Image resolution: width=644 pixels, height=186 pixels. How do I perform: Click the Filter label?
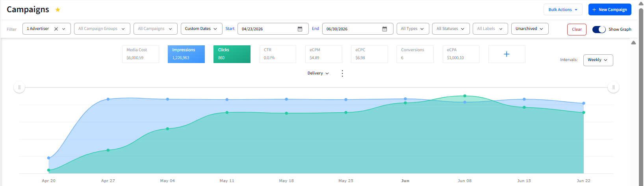[x=12, y=29]
